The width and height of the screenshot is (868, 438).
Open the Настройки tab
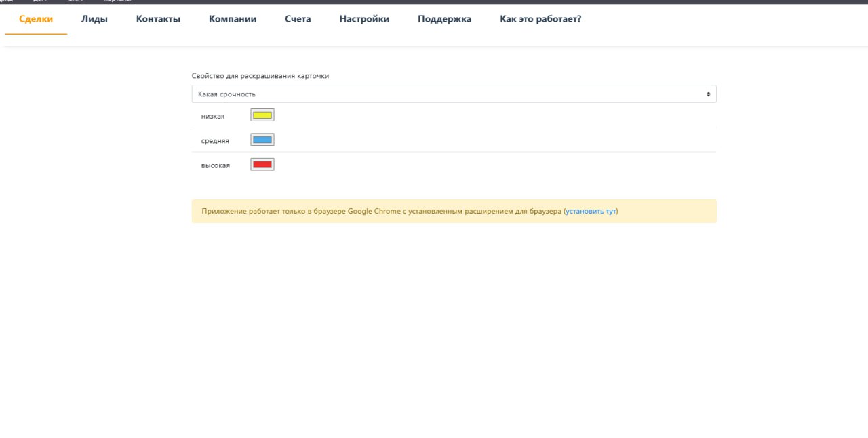tap(364, 19)
